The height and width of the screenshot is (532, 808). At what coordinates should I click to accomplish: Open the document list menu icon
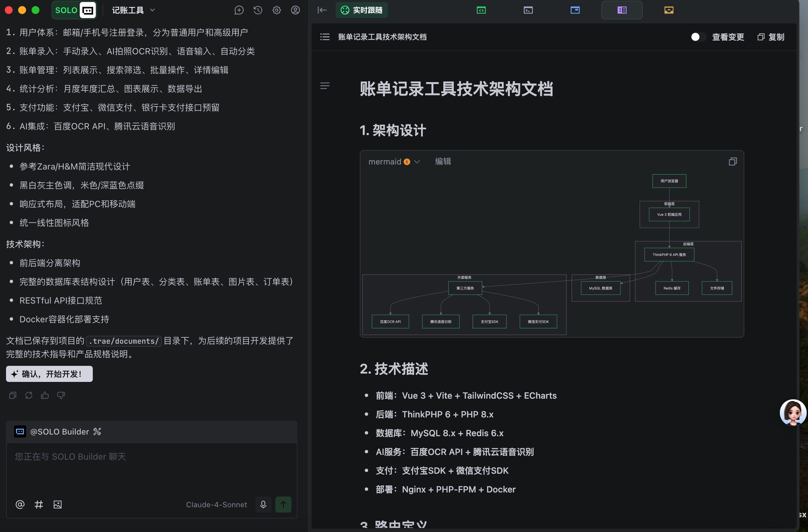325,37
